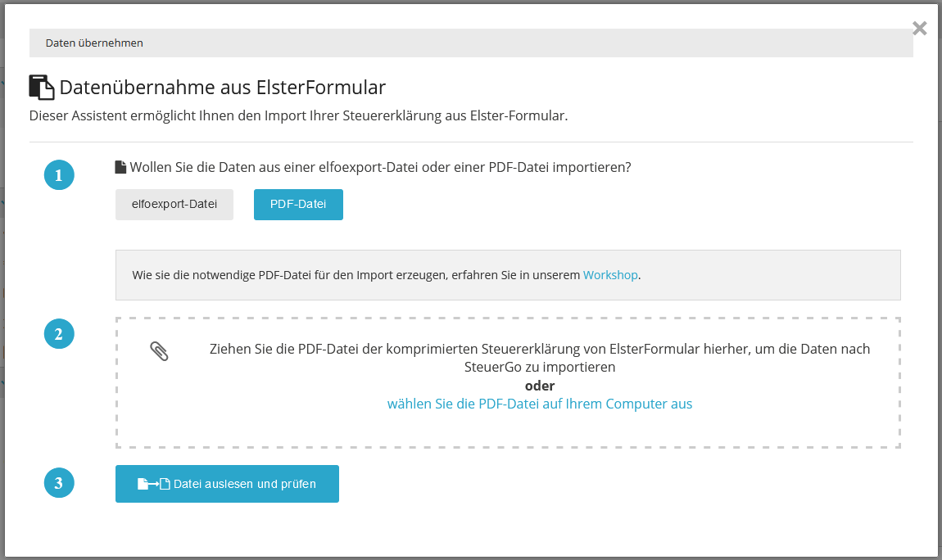
Task: Click the paperclip attachment icon
Action: [160, 352]
